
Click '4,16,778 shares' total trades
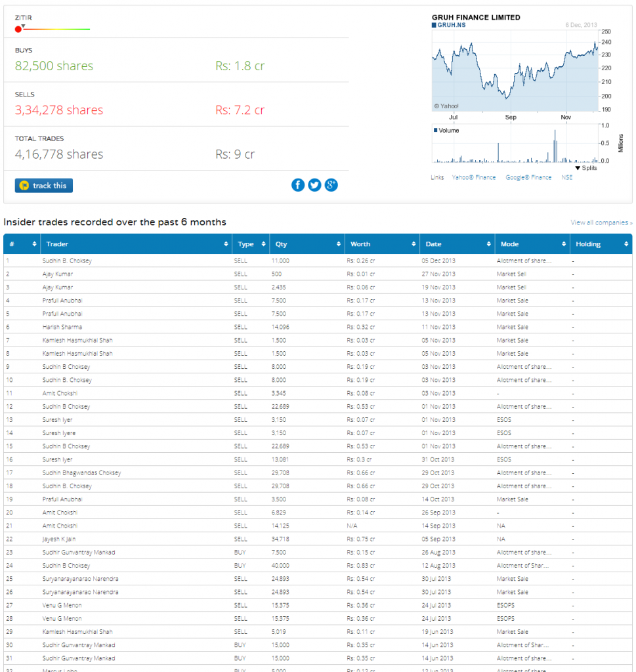pyautogui.click(x=59, y=154)
